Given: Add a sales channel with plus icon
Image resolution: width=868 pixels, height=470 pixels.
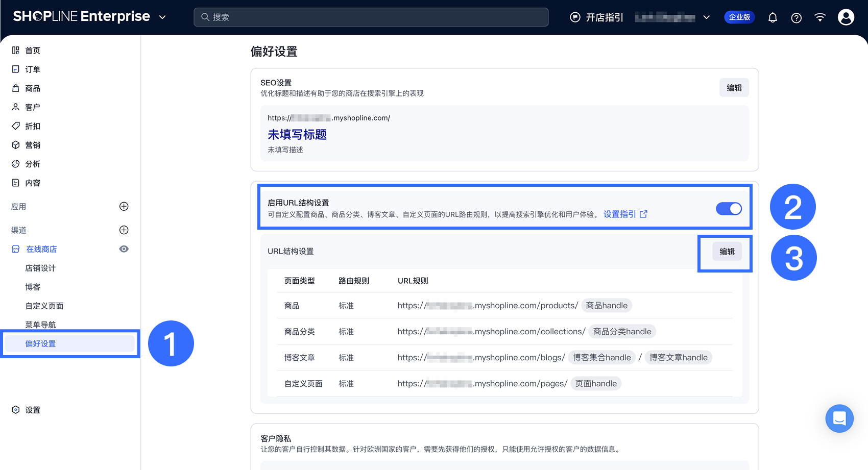Looking at the screenshot, I should click(124, 230).
